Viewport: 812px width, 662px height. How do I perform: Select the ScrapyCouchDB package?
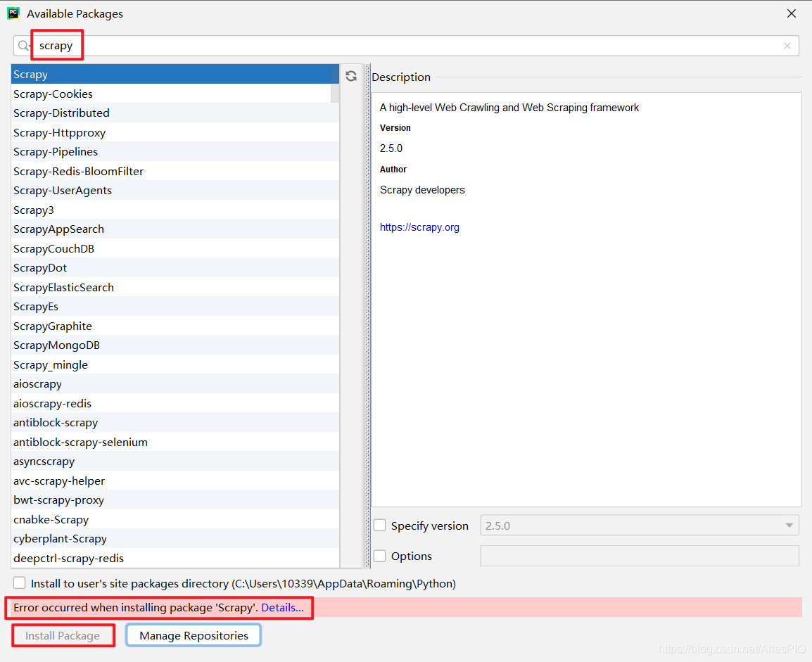175,248
